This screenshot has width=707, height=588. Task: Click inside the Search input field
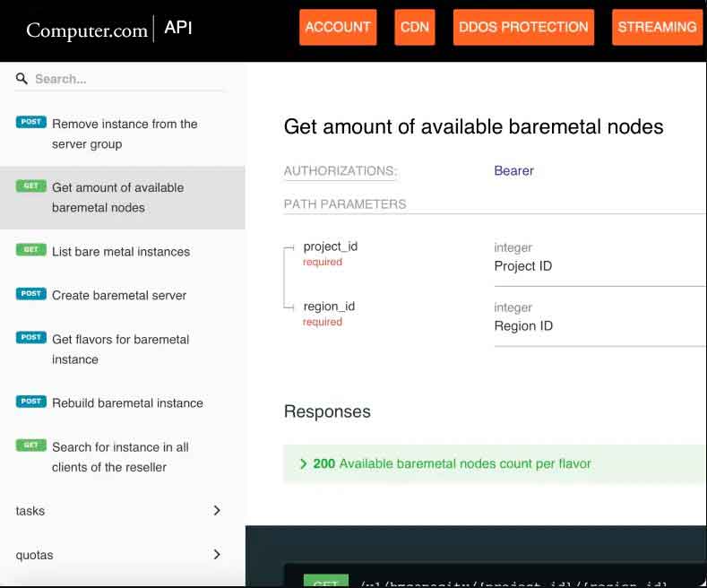[125, 79]
